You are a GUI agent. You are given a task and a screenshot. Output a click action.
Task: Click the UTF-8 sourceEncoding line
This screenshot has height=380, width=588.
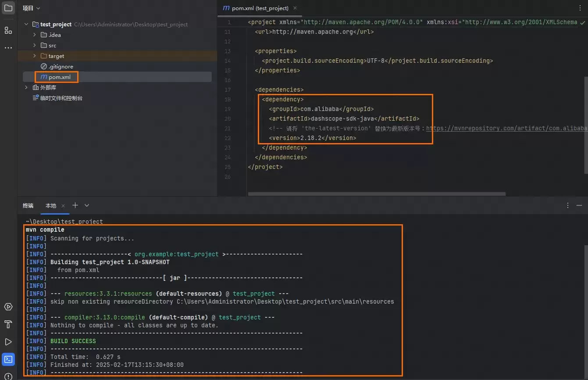[x=377, y=61]
